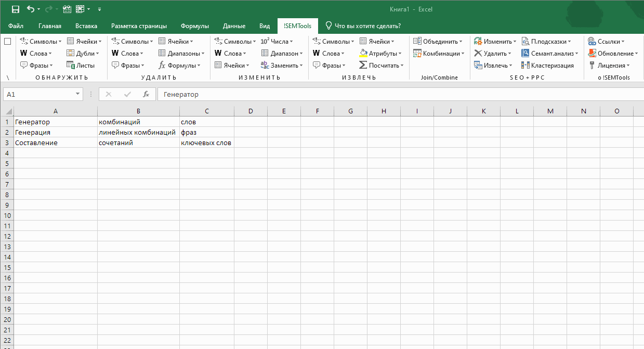Click the Select All corner of the grid
644x349 pixels.
point(7,111)
